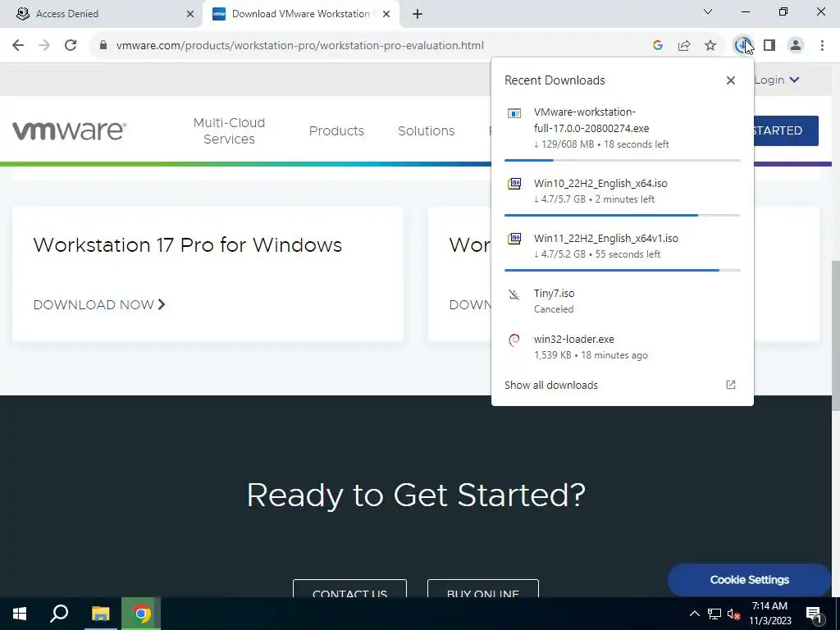Bookmark this page with the star
This screenshot has width=840, height=630.
[x=710, y=46]
